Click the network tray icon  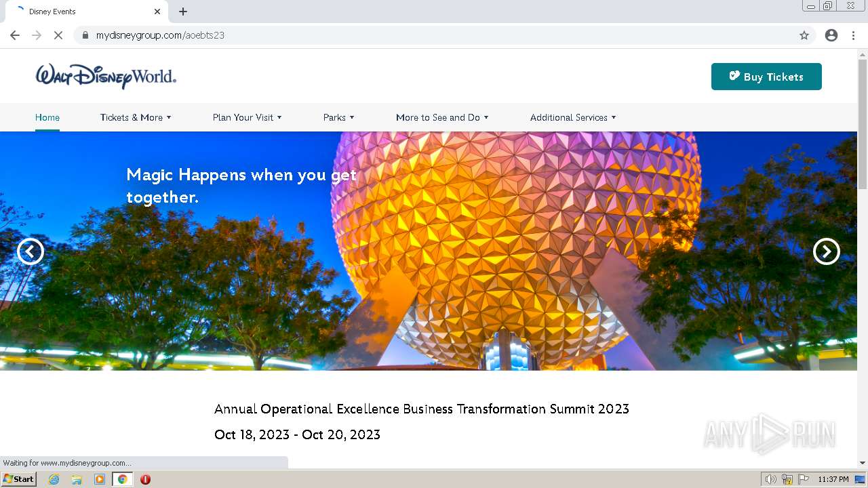(x=787, y=479)
